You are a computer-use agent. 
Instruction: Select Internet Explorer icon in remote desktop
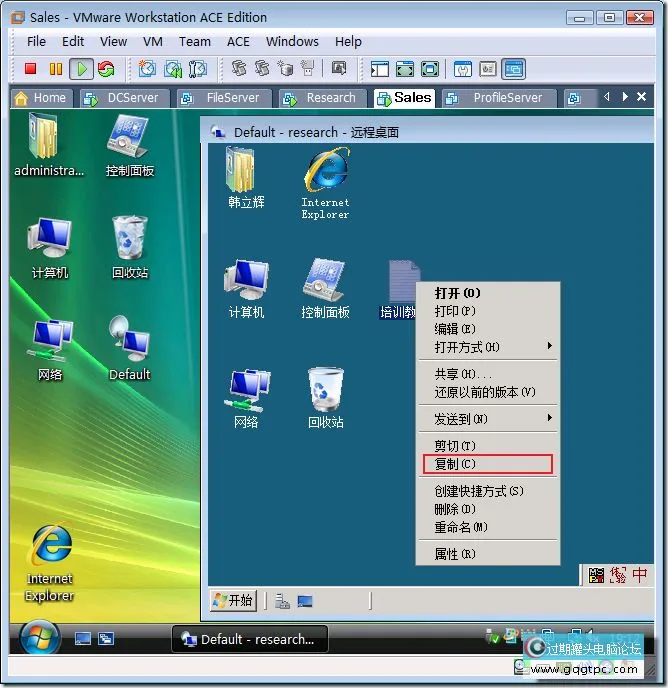(x=325, y=183)
